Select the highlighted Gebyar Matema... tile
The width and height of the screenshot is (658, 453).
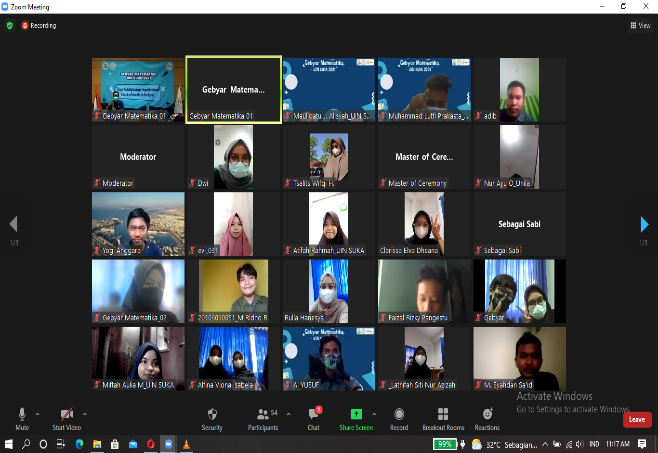233,90
